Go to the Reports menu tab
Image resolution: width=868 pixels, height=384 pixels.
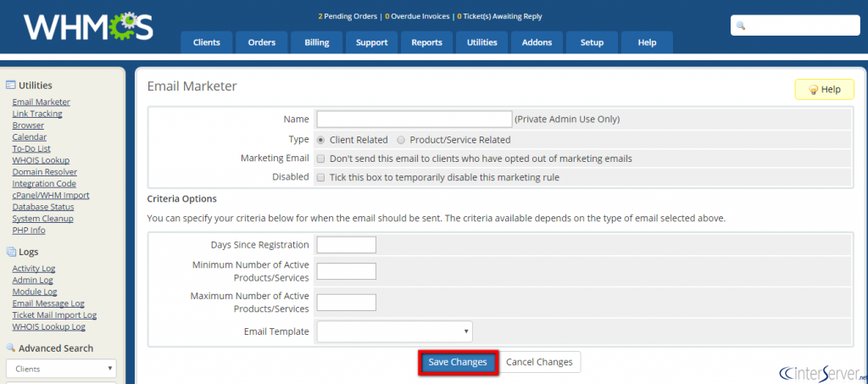point(426,42)
